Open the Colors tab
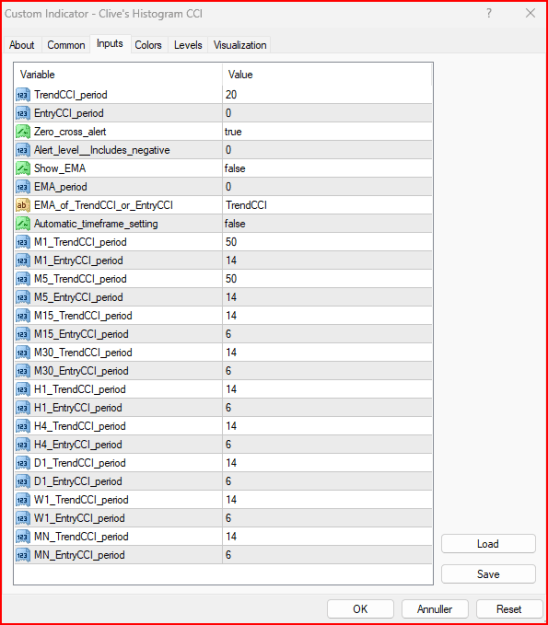 148,45
